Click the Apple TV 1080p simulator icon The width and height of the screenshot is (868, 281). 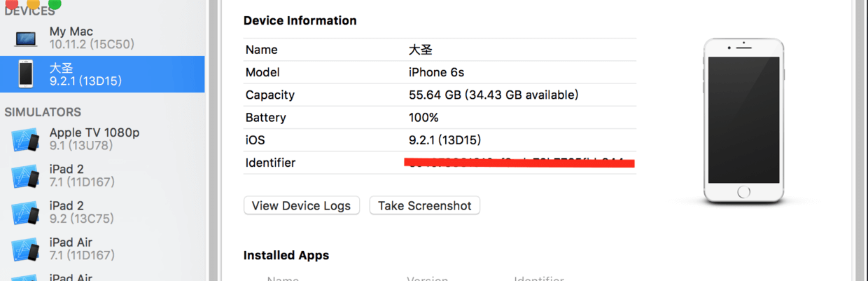click(26, 139)
